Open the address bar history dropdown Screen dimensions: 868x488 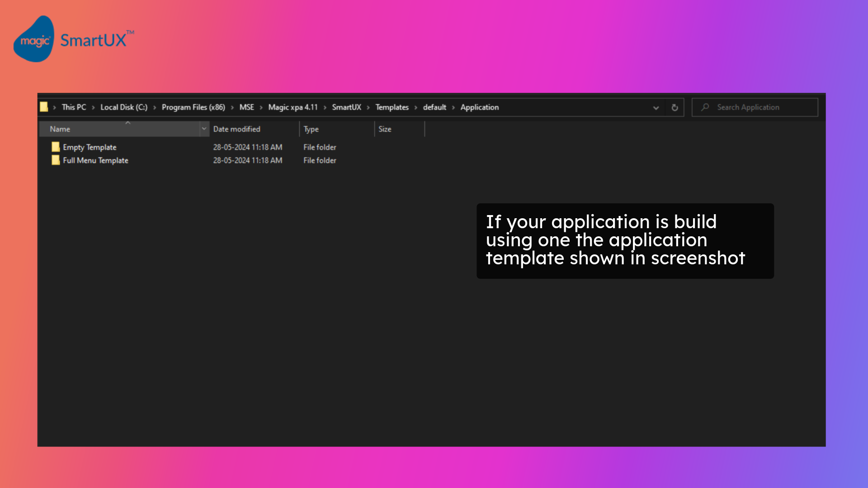pyautogui.click(x=656, y=107)
